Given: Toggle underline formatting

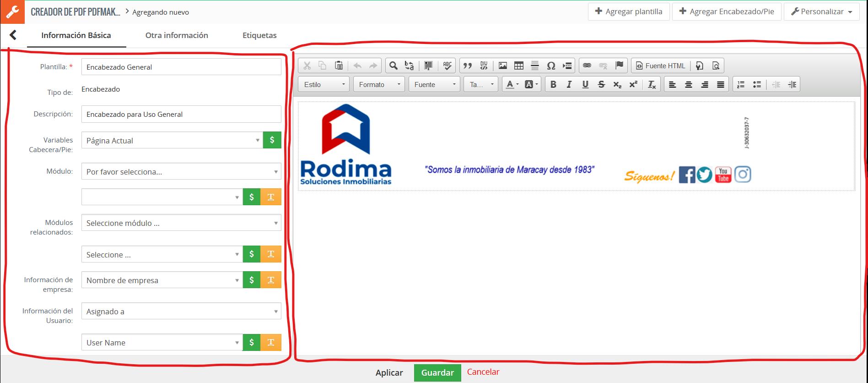Looking at the screenshot, I should click(585, 85).
